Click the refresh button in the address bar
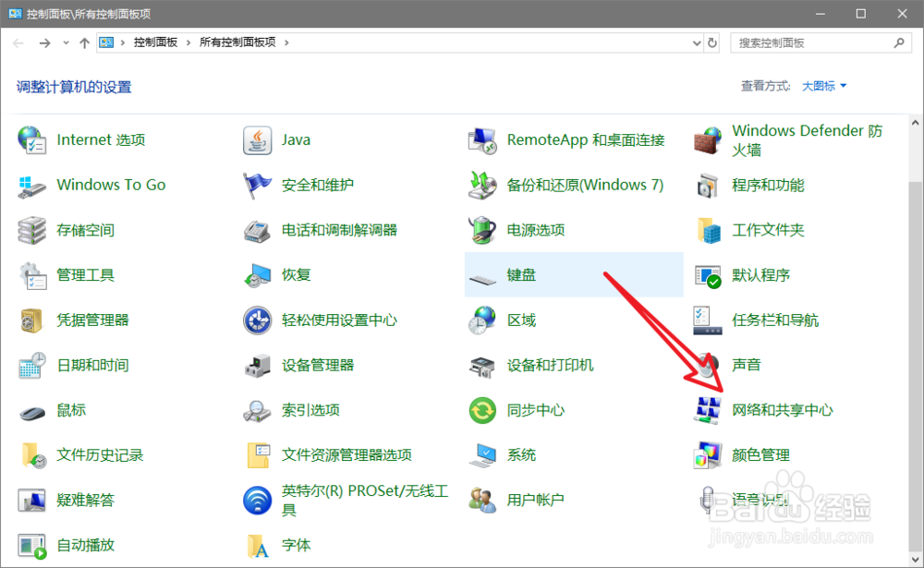This screenshot has width=924, height=568. click(x=713, y=42)
